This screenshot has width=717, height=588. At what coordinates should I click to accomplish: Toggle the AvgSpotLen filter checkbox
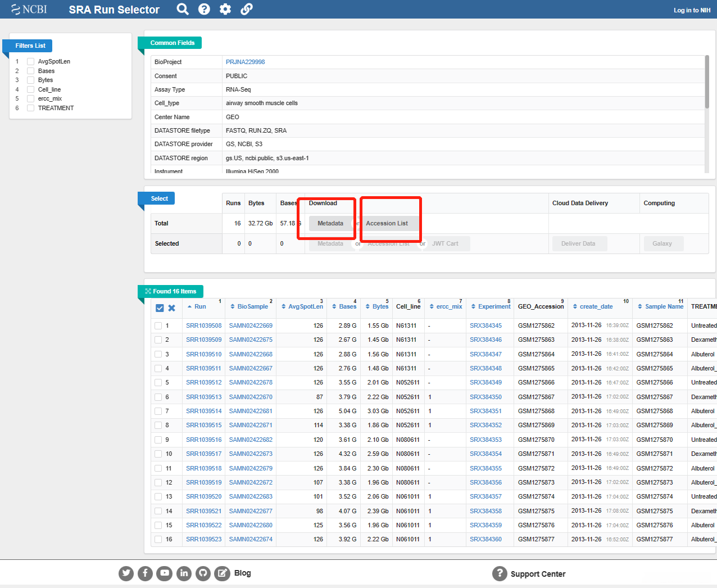click(x=31, y=61)
